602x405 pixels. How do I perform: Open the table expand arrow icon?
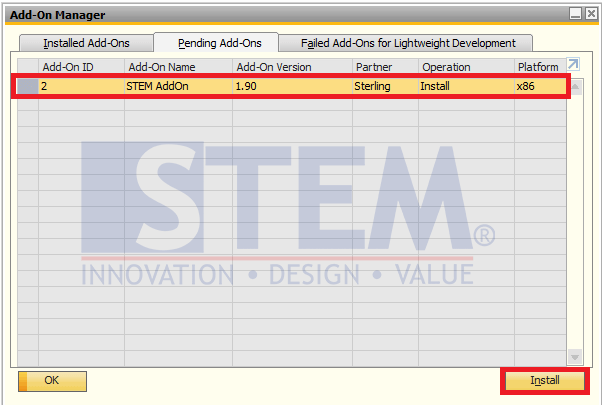pyautogui.click(x=573, y=64)
